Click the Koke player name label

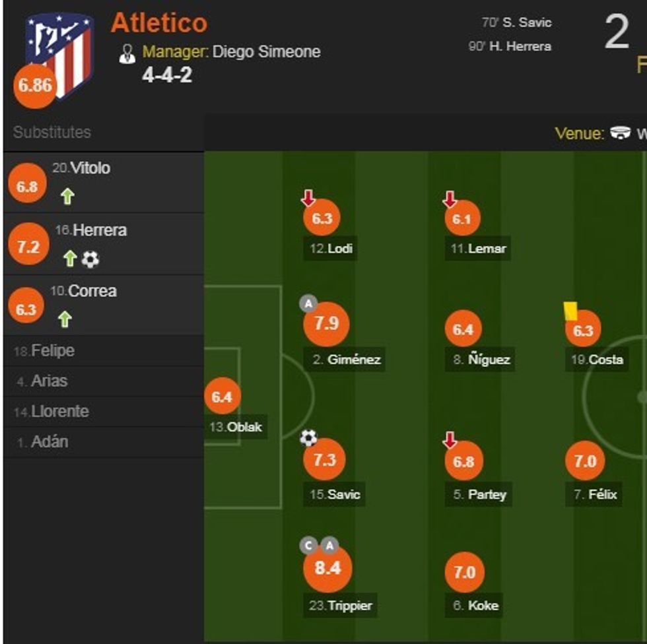pos(482,606)
